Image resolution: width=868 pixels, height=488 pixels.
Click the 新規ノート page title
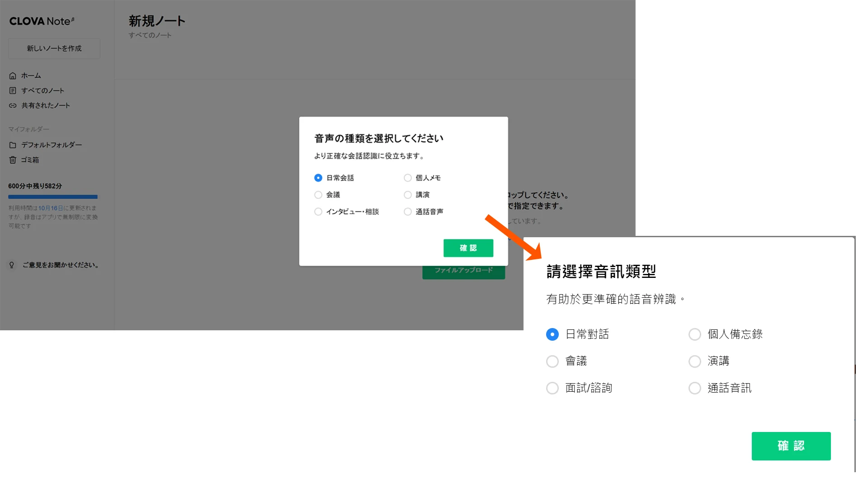pyautogui.click(x=157, y=21)
